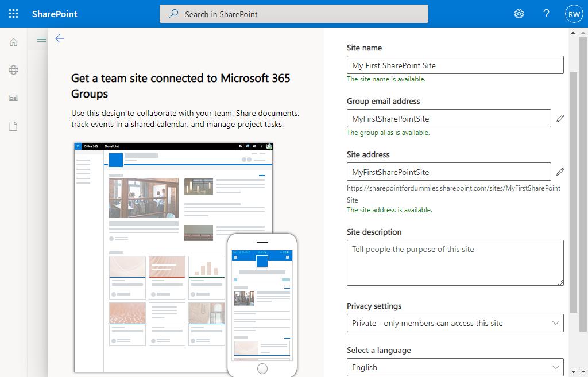Click the 'Get a team site connected' heading
Viewport: 588px width, 377px height.
[181, 86]
